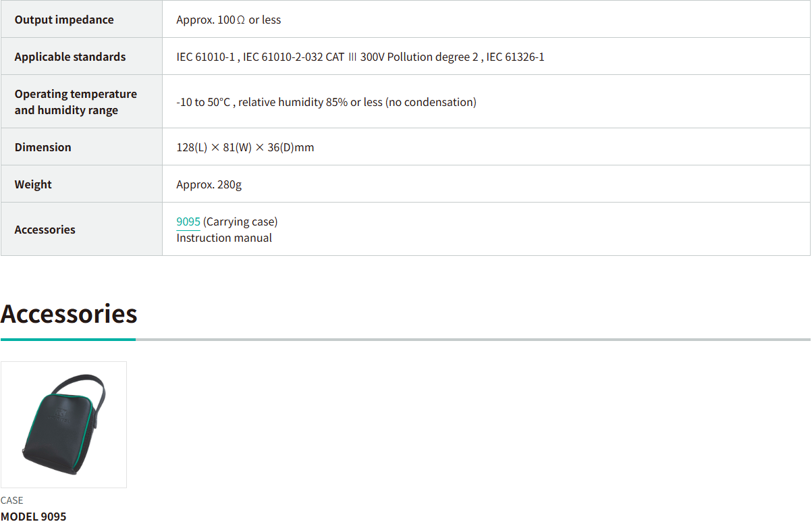Click the CAT III 300V Pollution degree text
This screenshot has width=812, height=526.
(x=402, y=57)
